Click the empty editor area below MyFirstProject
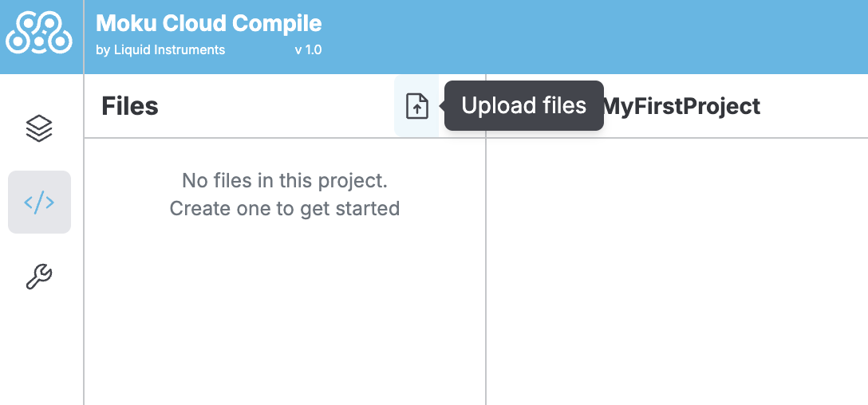Viewport: 868px width, 405px height. pyautogui.click(x=677, y=271)
